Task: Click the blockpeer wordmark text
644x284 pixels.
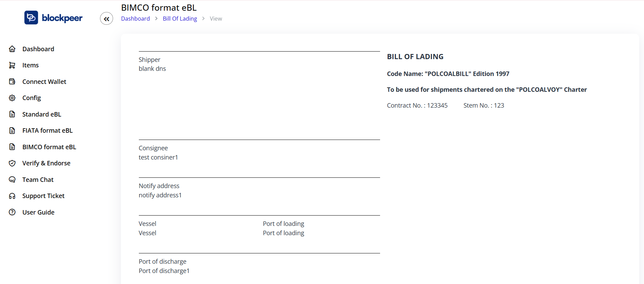Action: pos(62,18)
